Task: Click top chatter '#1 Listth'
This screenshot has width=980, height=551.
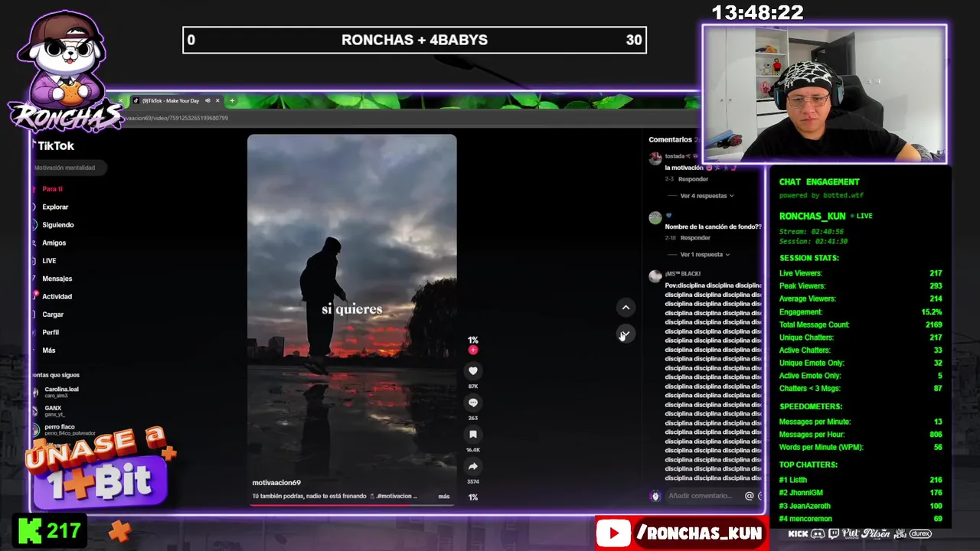Action: (x=861, y=480)
